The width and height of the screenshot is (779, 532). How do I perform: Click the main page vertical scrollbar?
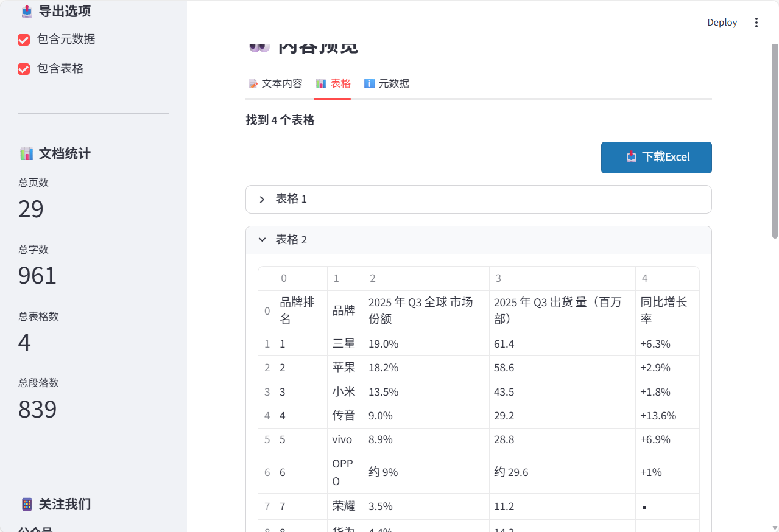pos(775,140)
